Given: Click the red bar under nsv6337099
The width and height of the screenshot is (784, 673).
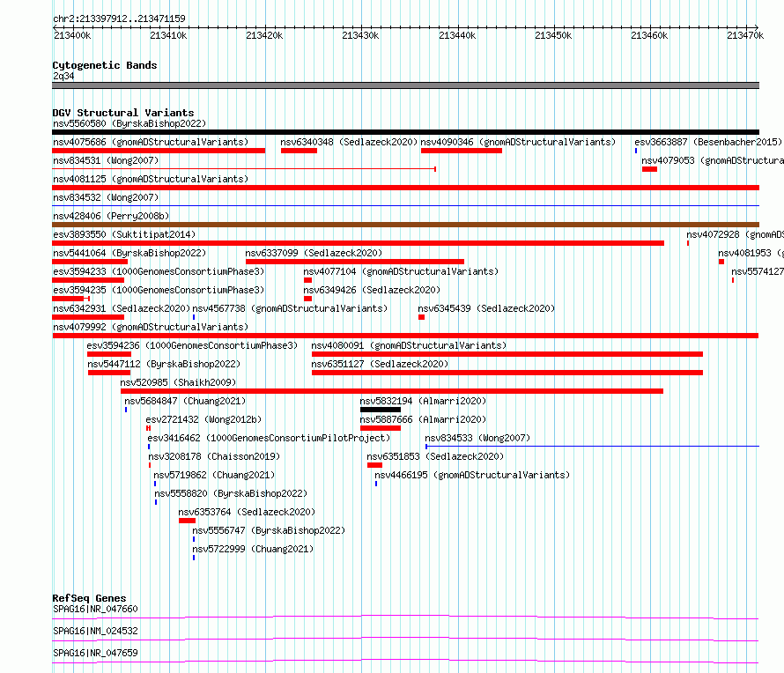Looking at the screenshot, I should click(355, 262).
